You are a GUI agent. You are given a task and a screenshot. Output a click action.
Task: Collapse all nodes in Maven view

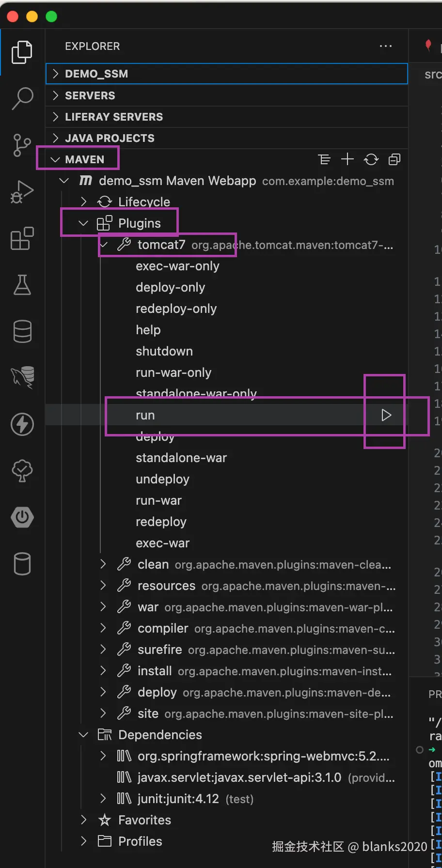[x=394, y=159]
